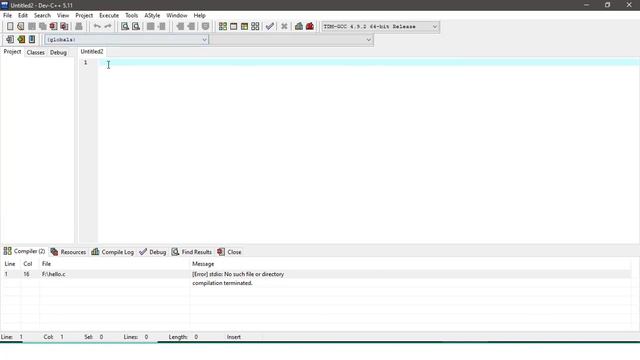Open Profile analysis icon
Image resolution: width=640 pixels, height=360 pixels.
(299, 27)
